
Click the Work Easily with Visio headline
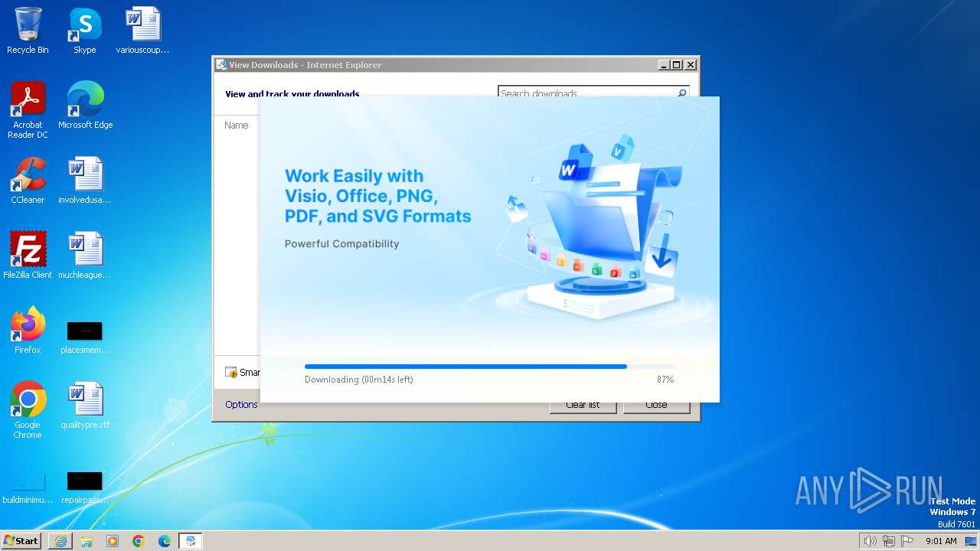(x=378, y=196)
